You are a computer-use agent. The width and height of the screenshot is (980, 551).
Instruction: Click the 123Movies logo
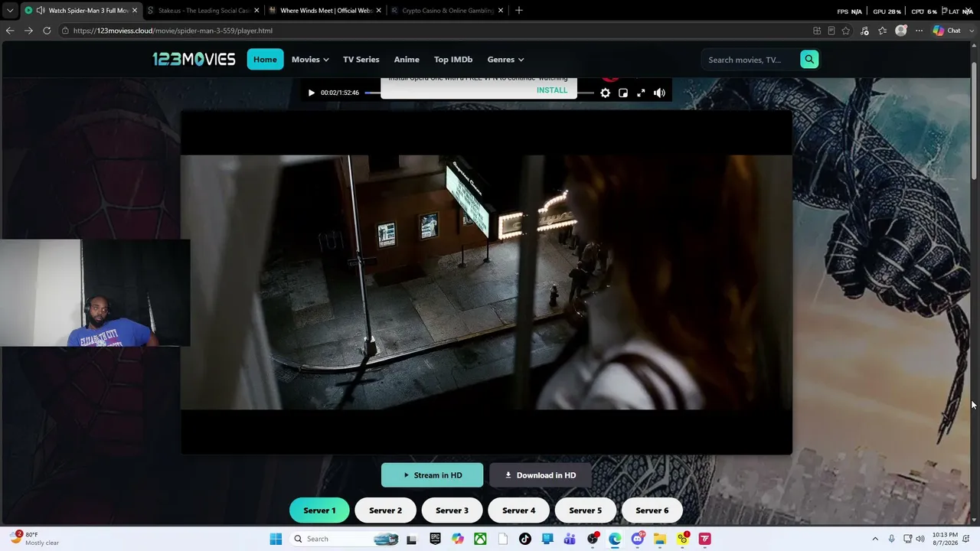[x=194, y=59]
